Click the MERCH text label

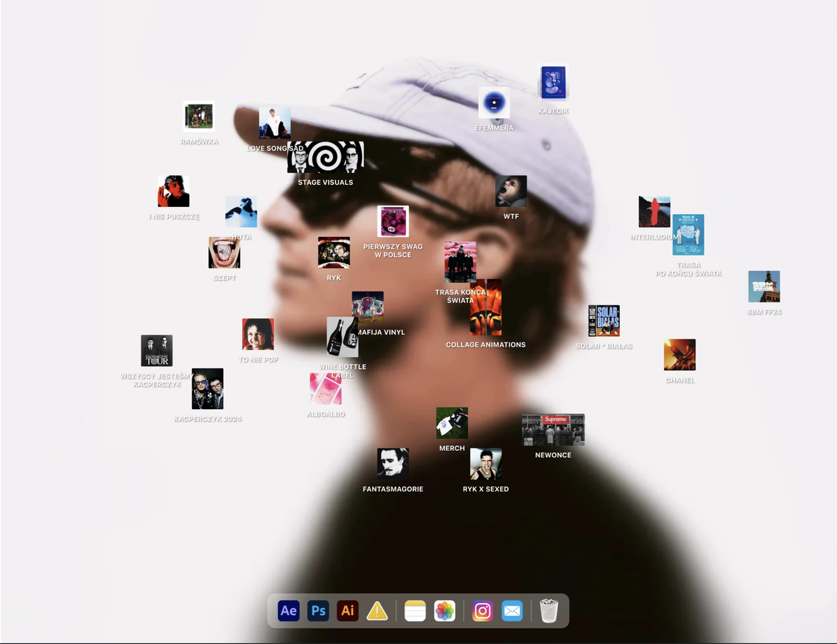tap(452, 449)
